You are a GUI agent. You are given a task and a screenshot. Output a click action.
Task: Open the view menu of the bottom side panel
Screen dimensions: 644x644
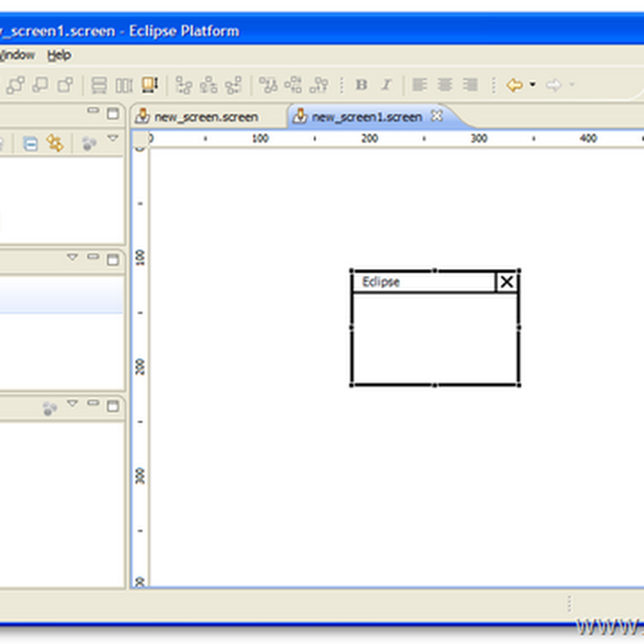click(72, 403)
